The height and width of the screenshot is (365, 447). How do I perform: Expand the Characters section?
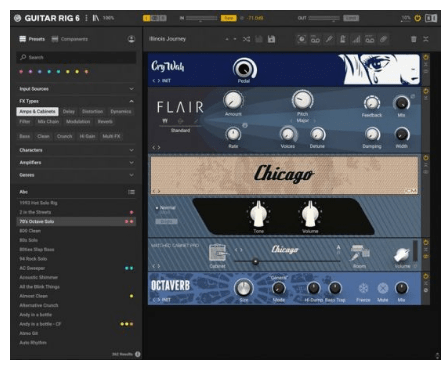(76, 150)
